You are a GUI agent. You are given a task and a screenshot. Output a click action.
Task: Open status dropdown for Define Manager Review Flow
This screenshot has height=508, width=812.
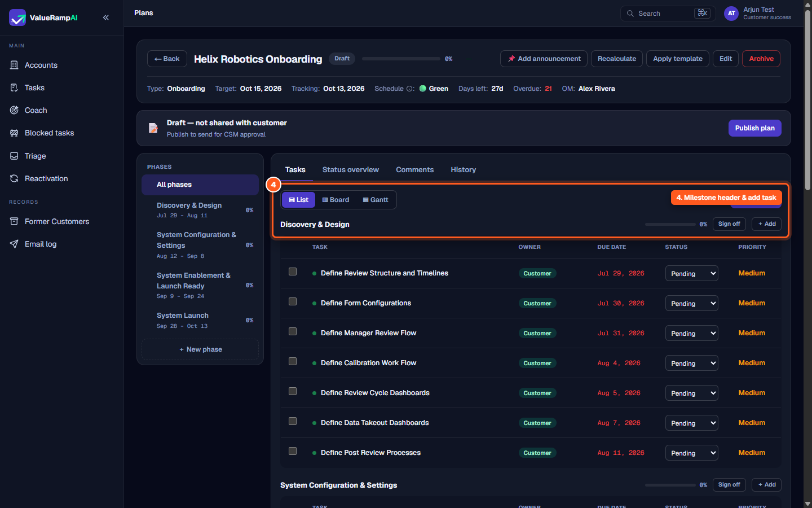pyautogui.click(x=691, y=334)
